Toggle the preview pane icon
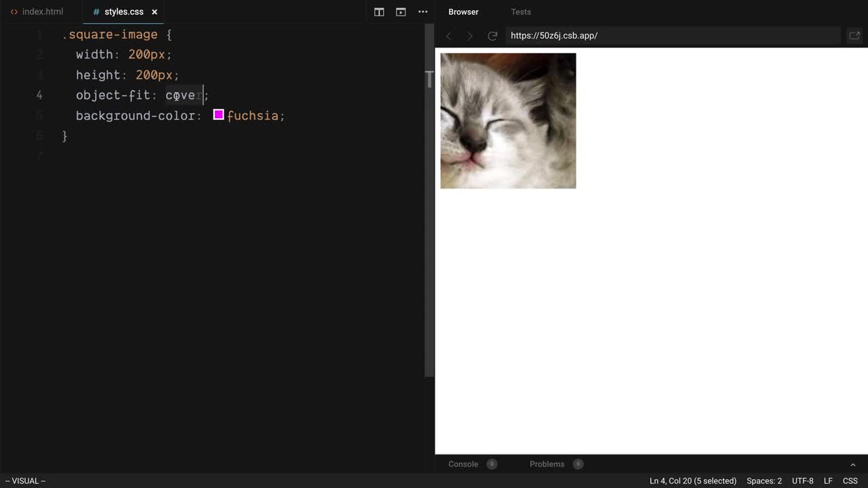The width and height of the screenshot is (868, 488). tap(401, 12)
